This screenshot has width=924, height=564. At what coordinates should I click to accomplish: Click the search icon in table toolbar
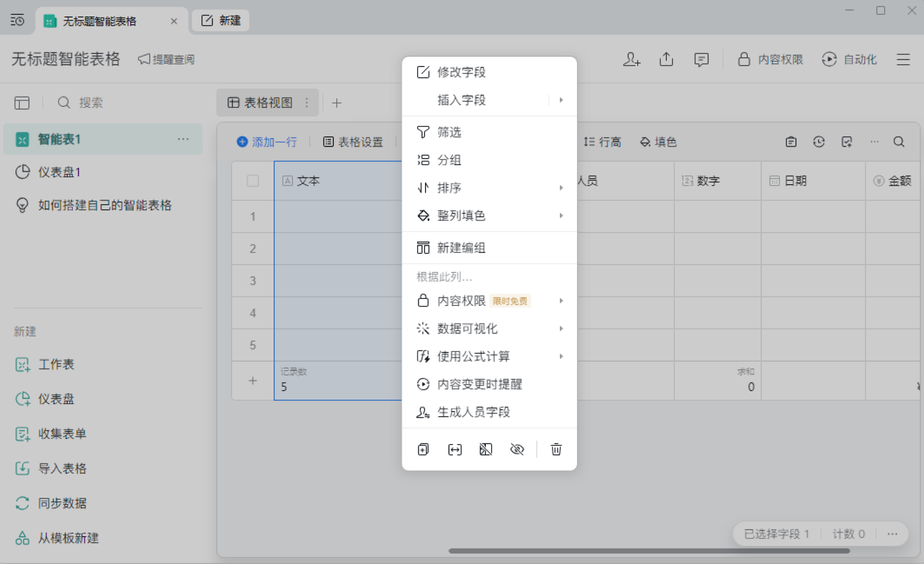tap(899, 142)
